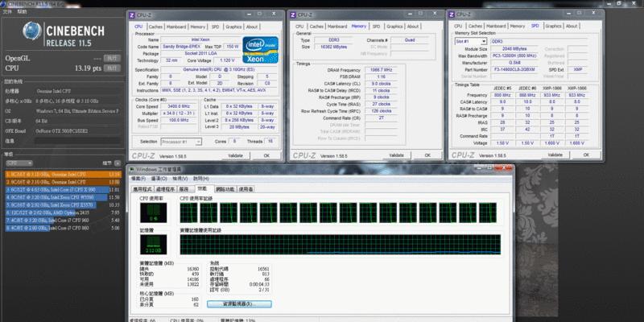Select the Intel Core i7 X 990 ranking row
Viewport: 644px width, 322px height.
[64, 190]
